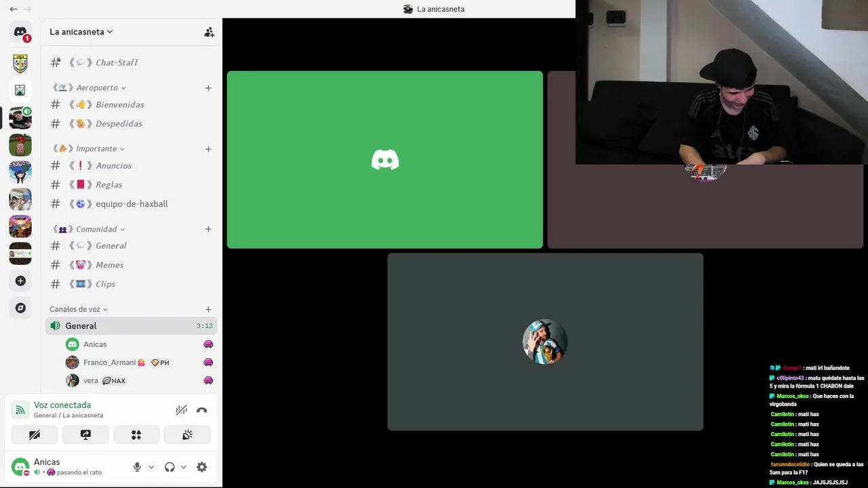Open user settings gear icon
Screen dimensions: 868x488
point(201,467)
